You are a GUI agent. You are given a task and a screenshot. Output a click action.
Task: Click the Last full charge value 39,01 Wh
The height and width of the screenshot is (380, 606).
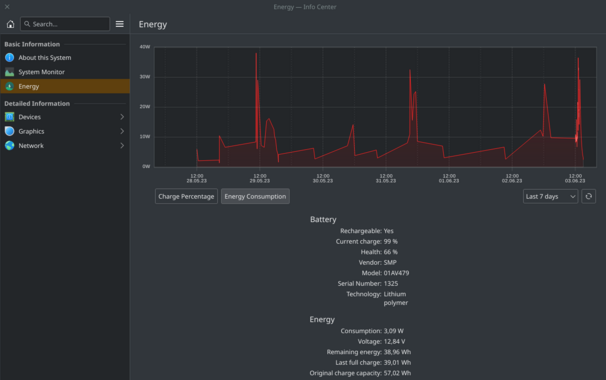pyautogui.click(x=397, y=363)
